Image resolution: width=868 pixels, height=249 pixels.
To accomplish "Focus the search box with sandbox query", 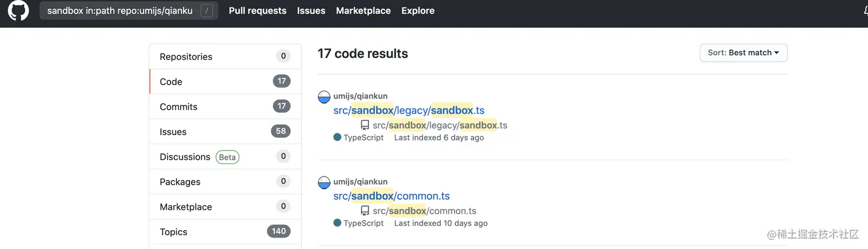I will 129,10.
